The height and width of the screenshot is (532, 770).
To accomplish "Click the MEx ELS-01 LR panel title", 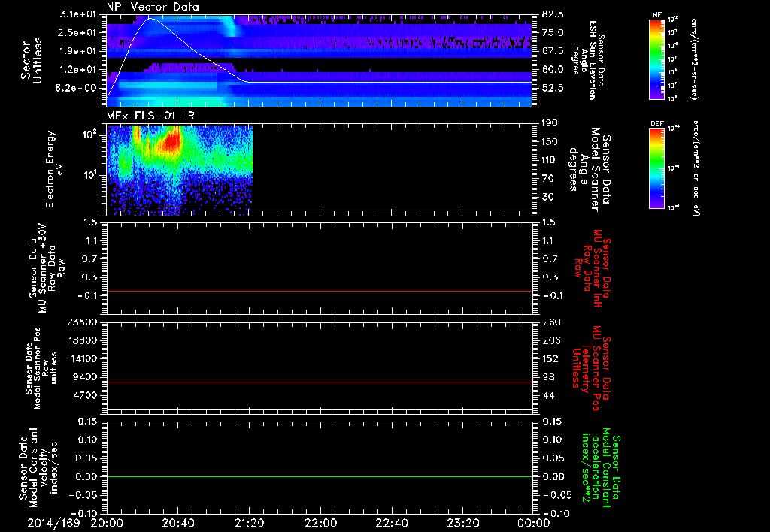I will (x=150, y=116).
